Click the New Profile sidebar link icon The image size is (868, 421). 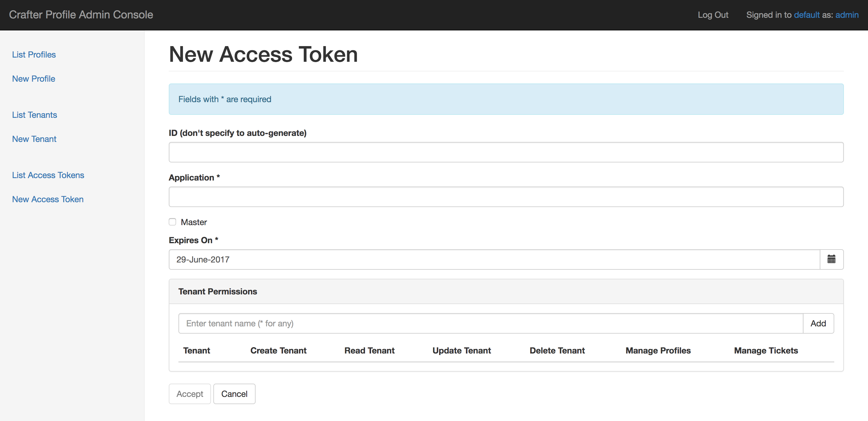coord(34,79)
